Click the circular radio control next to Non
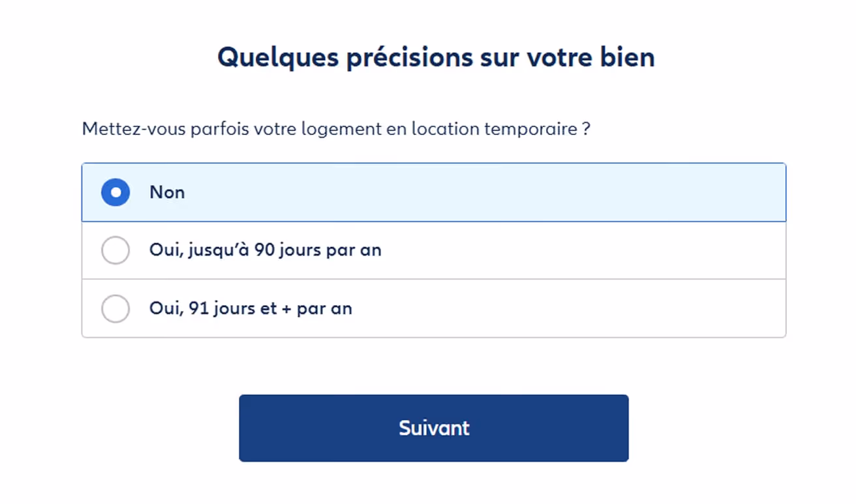The height and width of the screenshot is (504, 856). click(x=115, y=192)
